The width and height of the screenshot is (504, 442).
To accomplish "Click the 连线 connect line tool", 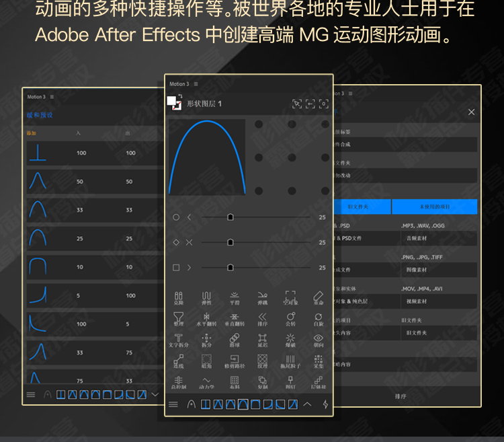I will [x=178, y=361].
